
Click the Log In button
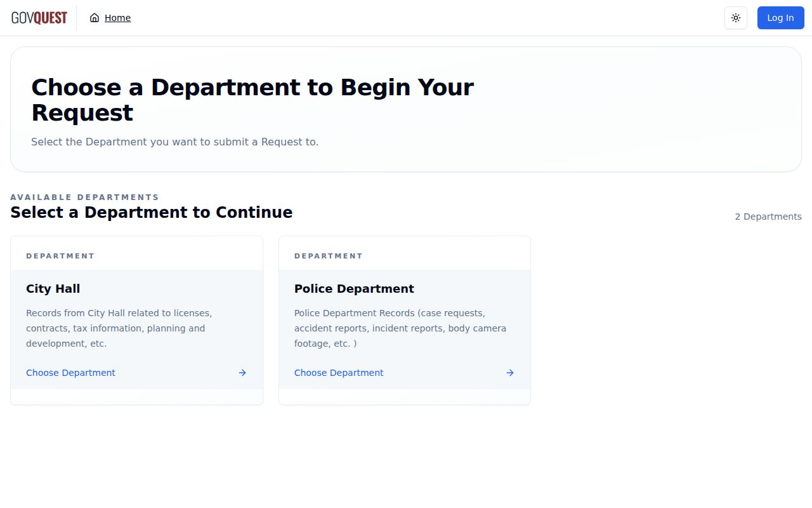tap(780, 18)
